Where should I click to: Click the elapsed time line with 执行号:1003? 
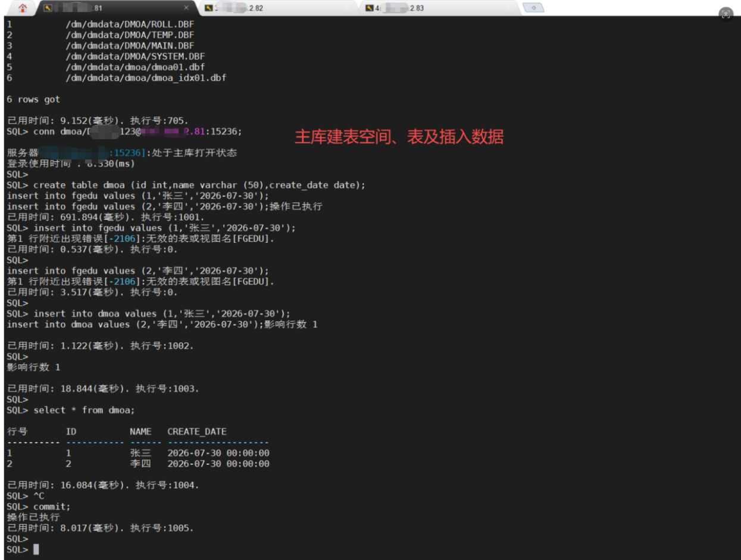tap(103, 389)
